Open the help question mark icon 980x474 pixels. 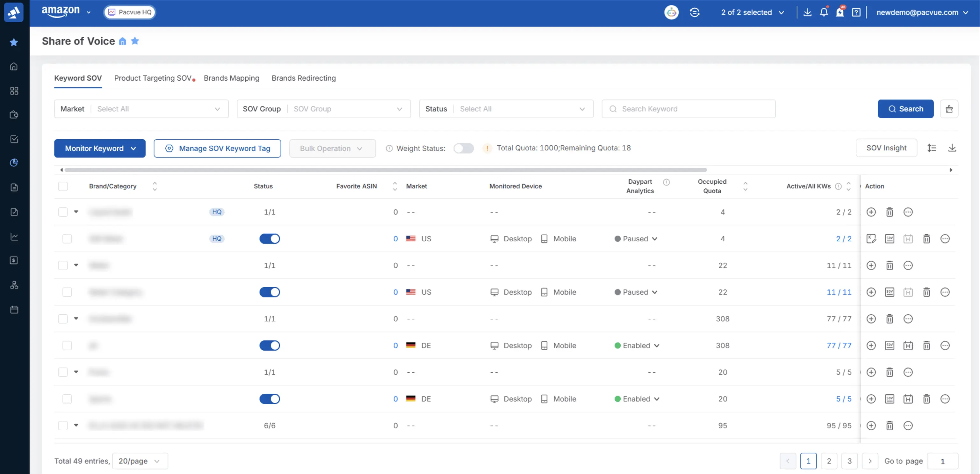pyautogui.click(x=856, y=12)
